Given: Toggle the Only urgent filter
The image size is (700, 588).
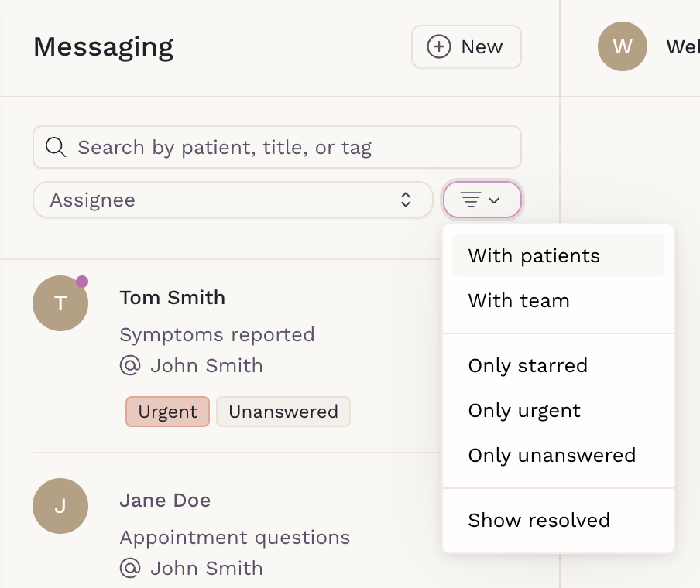Looking at the screenshot, I should [558, 411].
